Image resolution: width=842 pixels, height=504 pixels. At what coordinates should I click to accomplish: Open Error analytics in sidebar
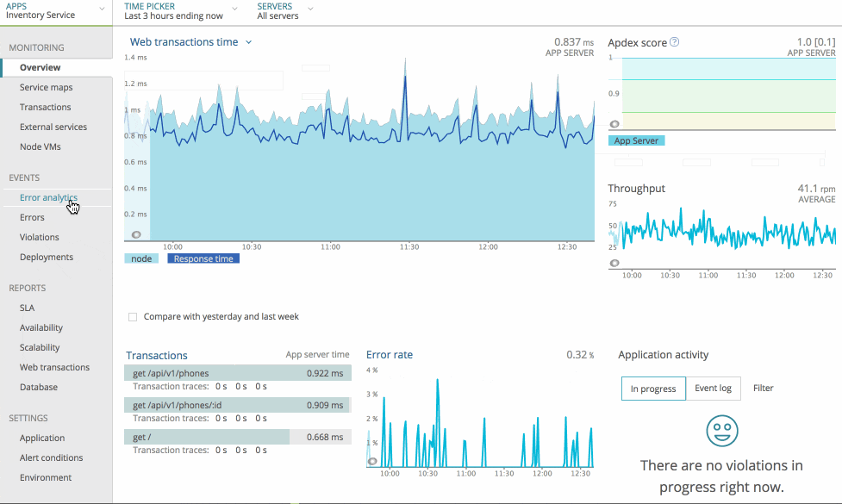click(x=48, y=197)
